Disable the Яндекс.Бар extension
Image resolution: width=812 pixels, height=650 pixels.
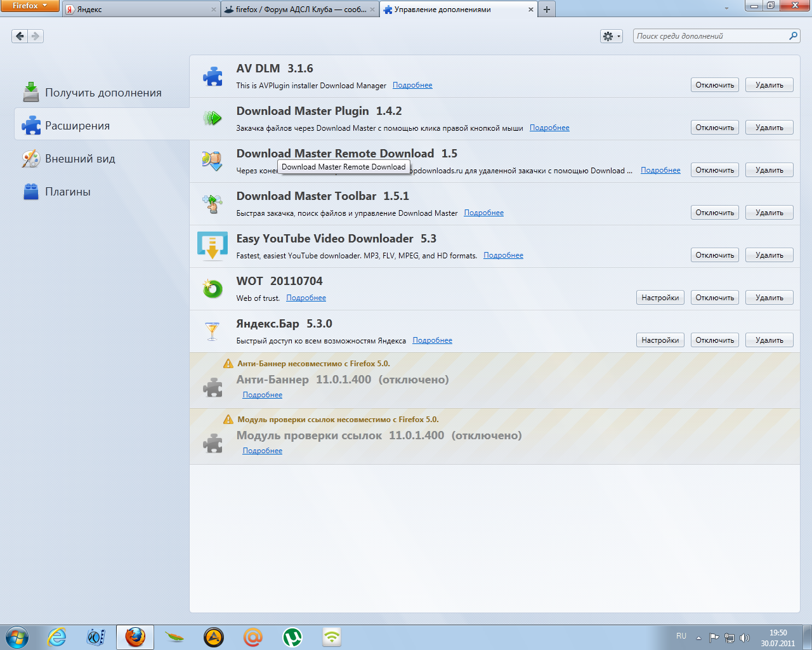click(x=715, y=340)
